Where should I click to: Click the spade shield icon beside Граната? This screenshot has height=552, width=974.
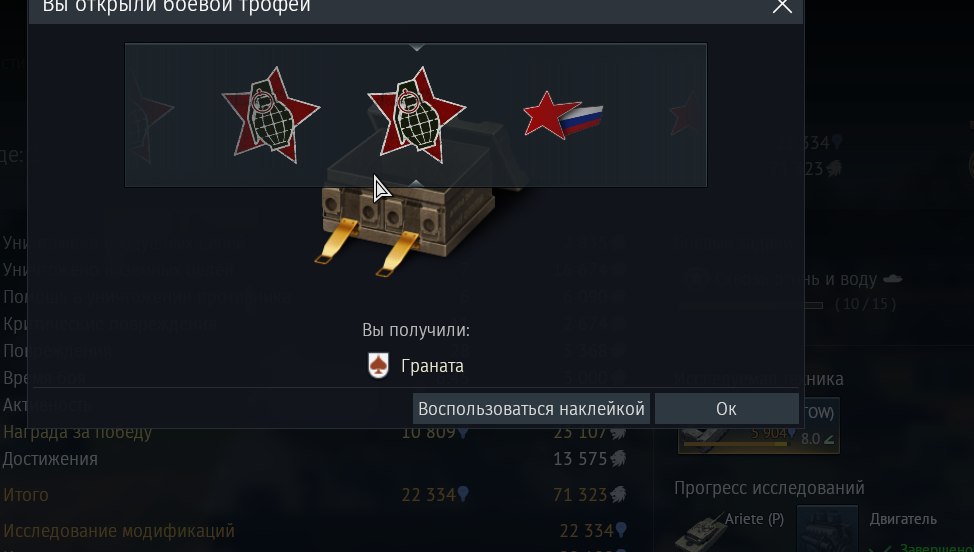(x=378, y=365)
